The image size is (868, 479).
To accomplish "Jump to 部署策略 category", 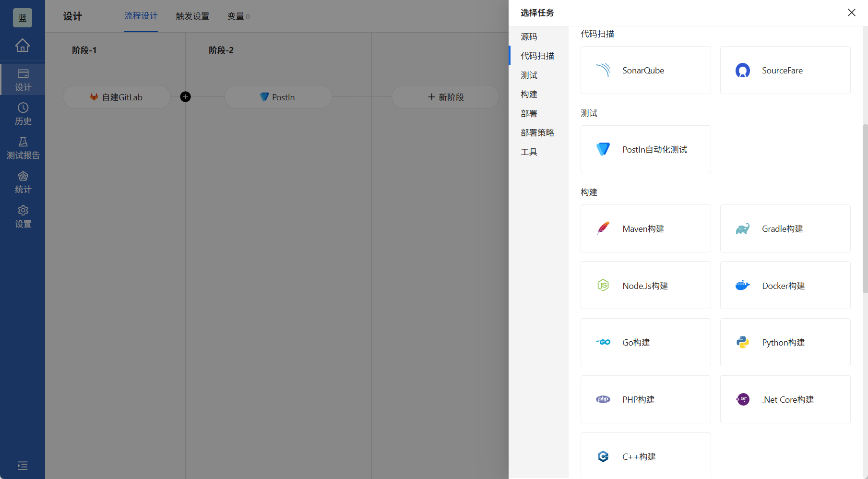I will tap(537, 132).
